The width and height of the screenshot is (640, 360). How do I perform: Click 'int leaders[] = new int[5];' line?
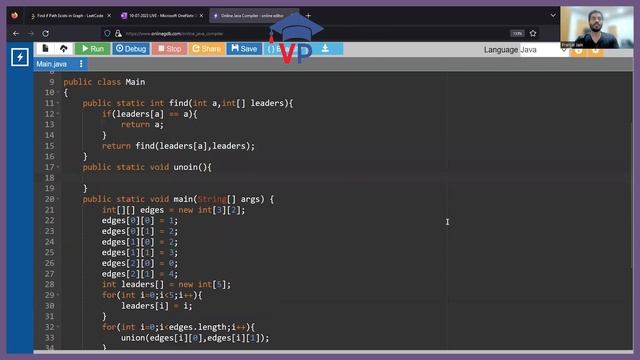coord(166,284)
